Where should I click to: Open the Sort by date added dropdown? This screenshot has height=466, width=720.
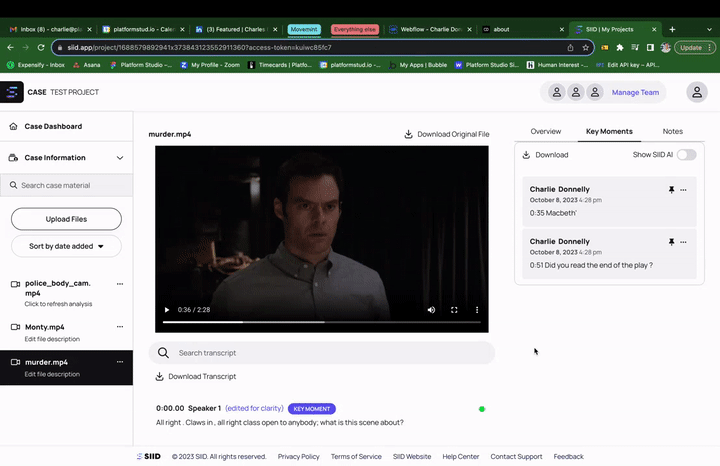66,246
